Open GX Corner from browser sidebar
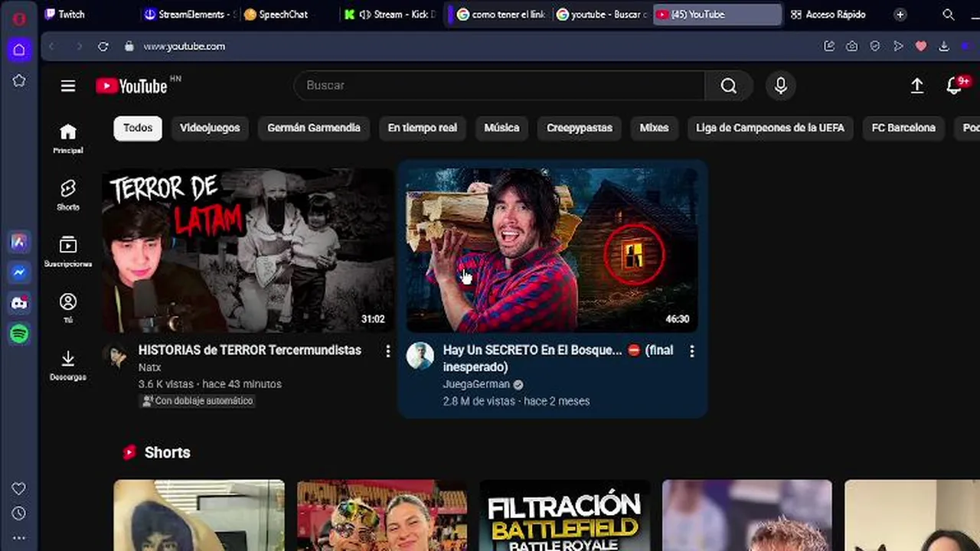The height and width of the screenshot is (551, 980). pos(19,50)
